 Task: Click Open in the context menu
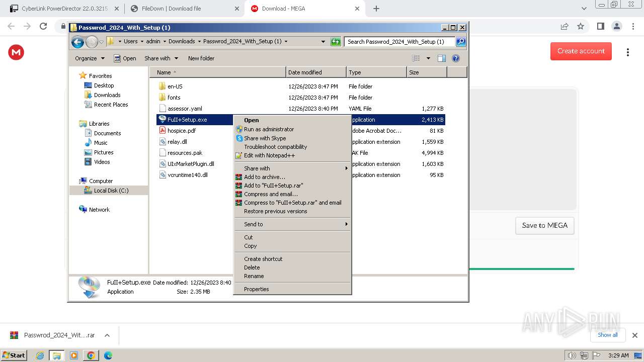(292, 120)
